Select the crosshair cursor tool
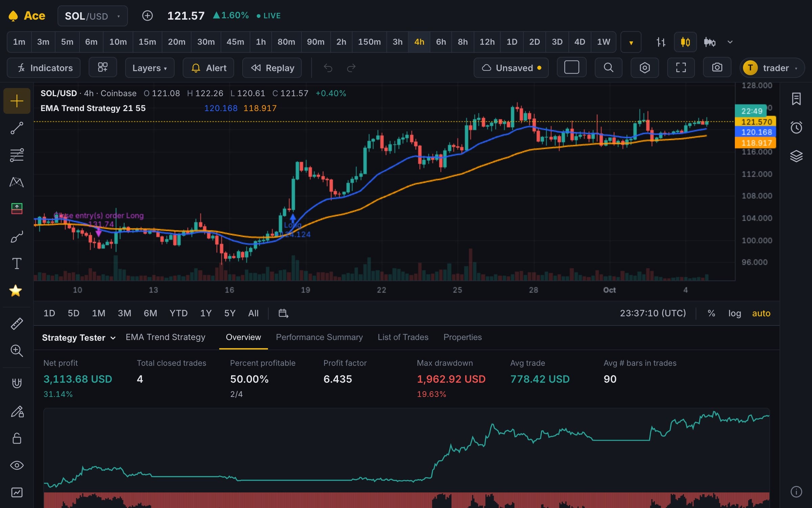The width and height of the screenshot is (812, 508). tap(17, 101)
